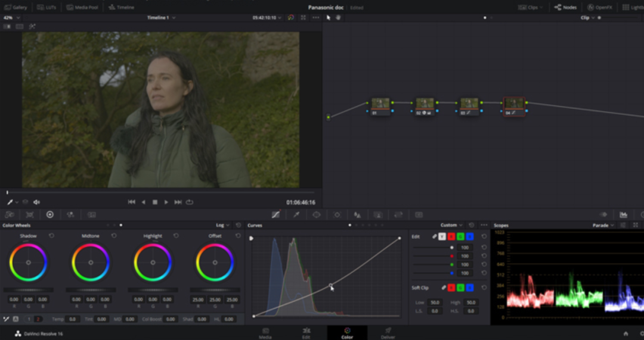644x340 pixels.
Task: Click the Home icon at bottom right
Action: tap(626, 333)
